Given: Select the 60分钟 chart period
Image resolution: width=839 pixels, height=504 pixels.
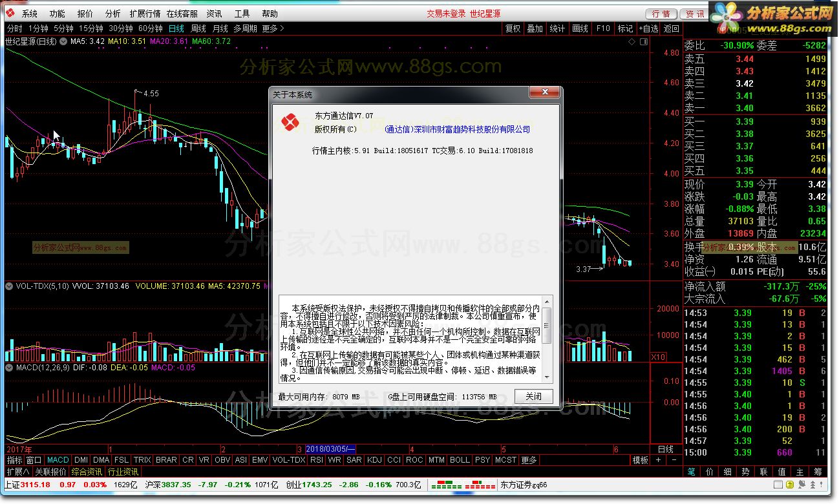Looking at the screenshot, I should [x=150, y=28].
